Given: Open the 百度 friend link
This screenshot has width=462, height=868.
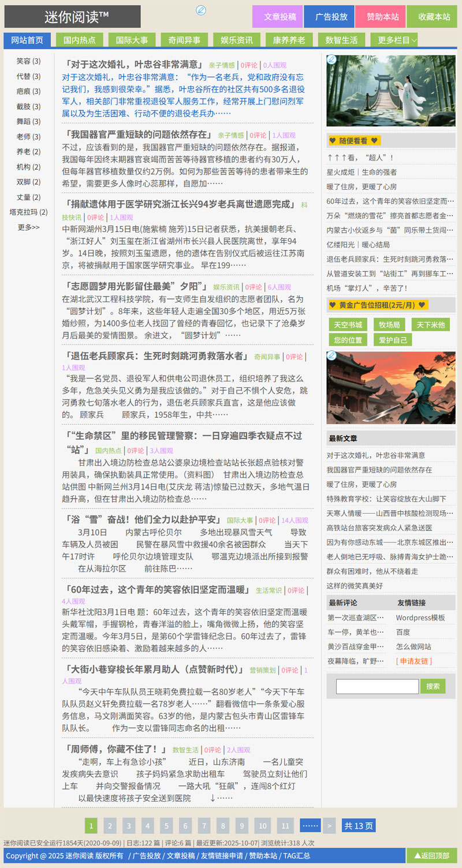Looking at the screenshot, I should pos(403,632).
